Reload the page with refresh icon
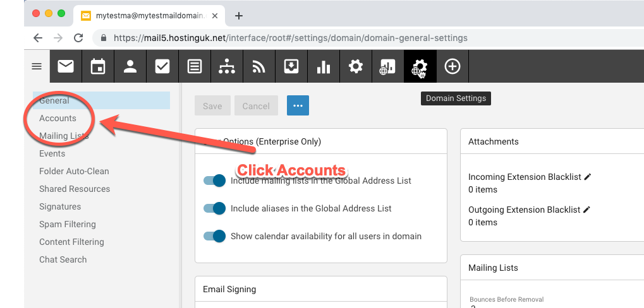The height and width of the screenshot is (308, 644). point(78,38)
